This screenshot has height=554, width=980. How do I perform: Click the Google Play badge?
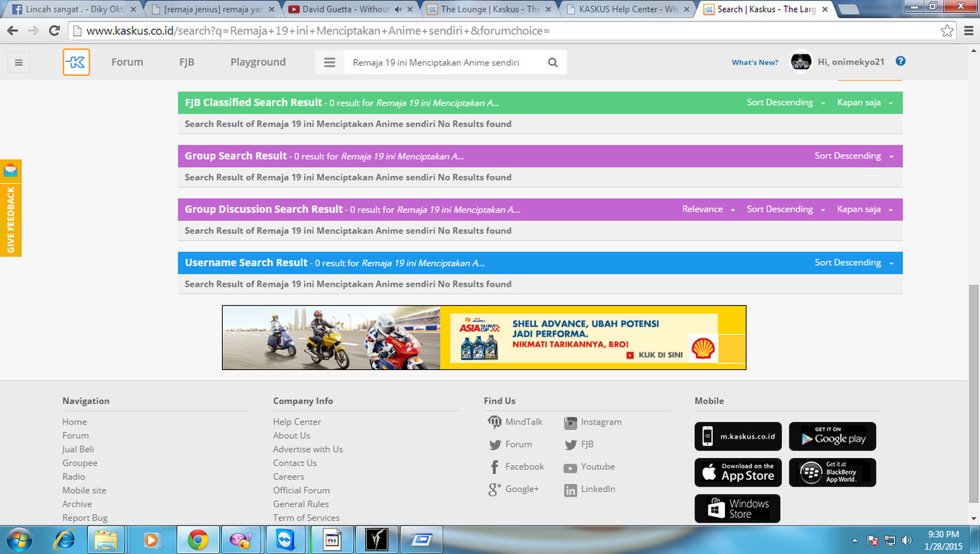(832, 437)
